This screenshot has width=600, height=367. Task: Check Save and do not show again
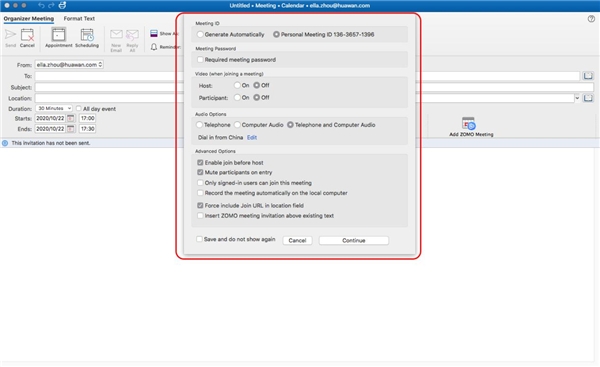click(199, 239)
